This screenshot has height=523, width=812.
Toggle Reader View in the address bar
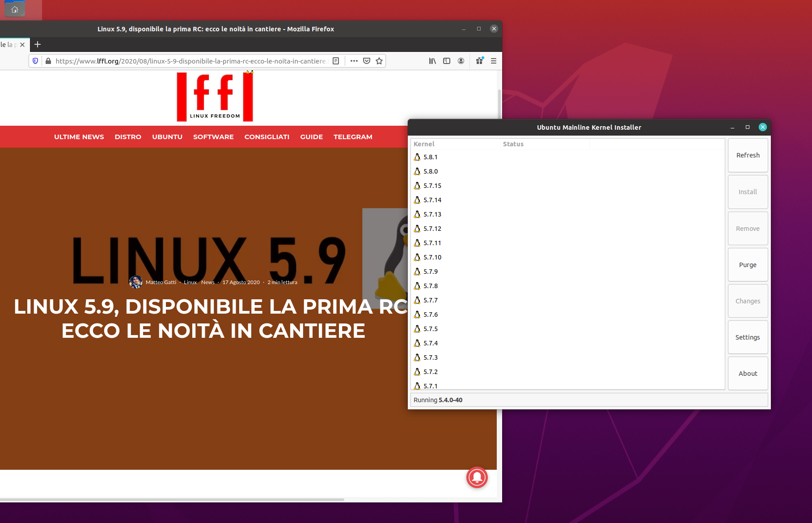[x=336, y=61]
